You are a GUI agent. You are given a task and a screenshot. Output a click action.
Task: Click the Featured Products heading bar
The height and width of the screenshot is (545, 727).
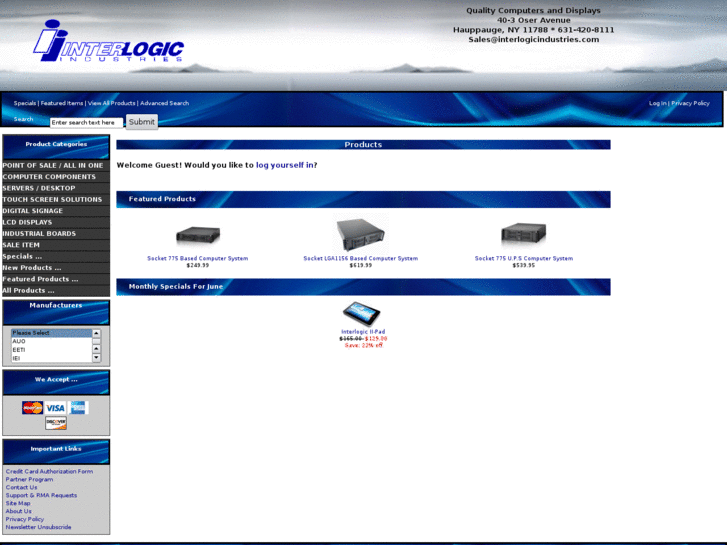[363, 199]
